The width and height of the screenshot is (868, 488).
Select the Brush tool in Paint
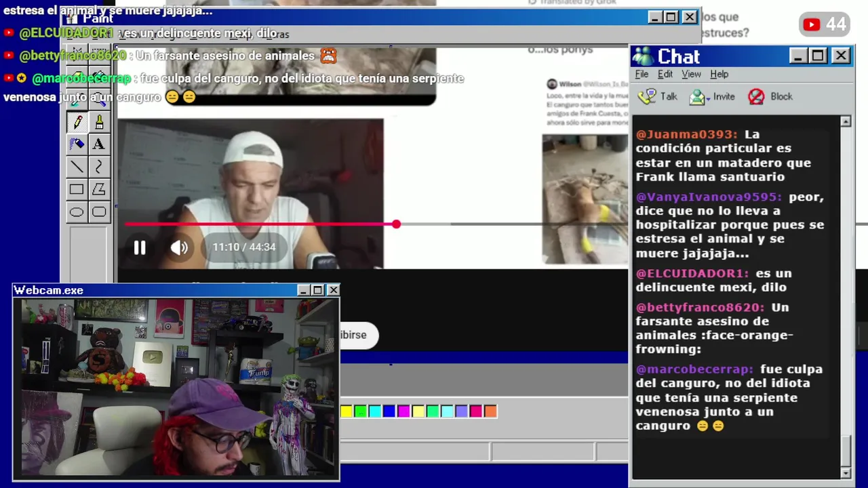[99, 122]
